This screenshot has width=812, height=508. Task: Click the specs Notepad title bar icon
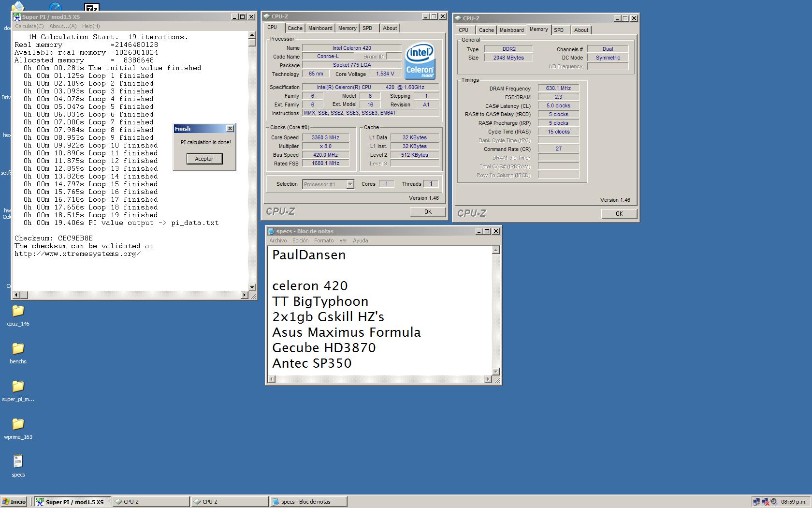[x=271, y=231]
